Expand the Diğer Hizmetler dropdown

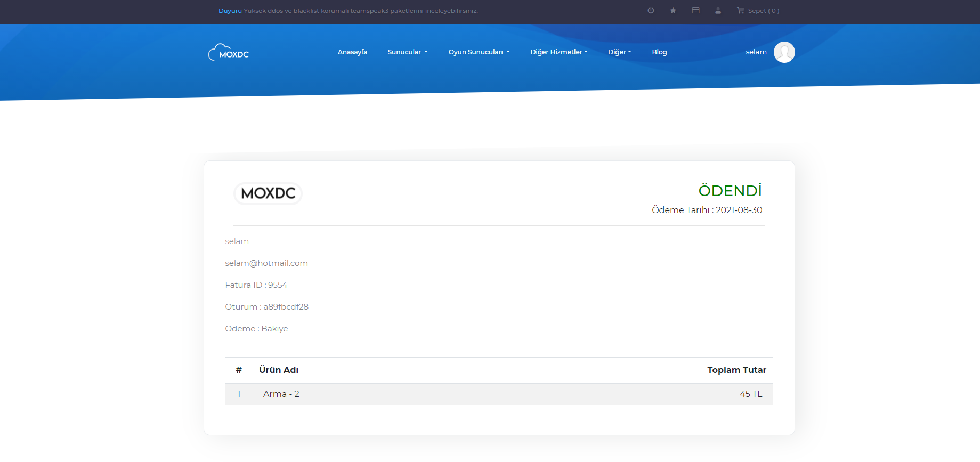[x=558, y=52]
